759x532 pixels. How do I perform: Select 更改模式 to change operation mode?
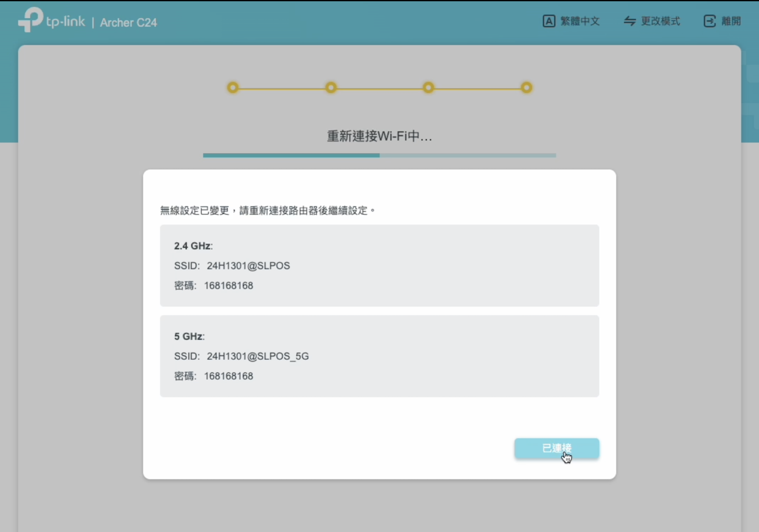click(660, 21)
